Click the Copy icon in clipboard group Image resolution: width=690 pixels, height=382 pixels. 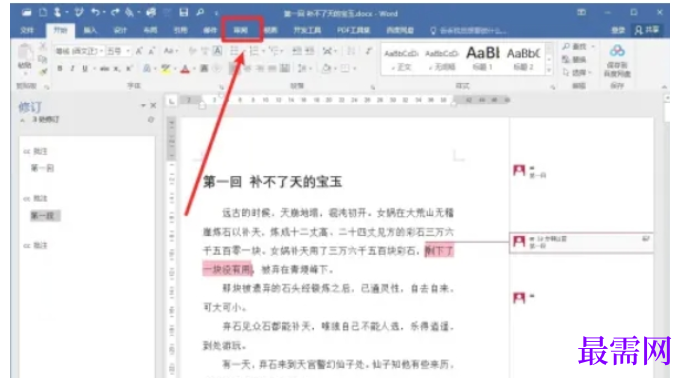[43, 59]
